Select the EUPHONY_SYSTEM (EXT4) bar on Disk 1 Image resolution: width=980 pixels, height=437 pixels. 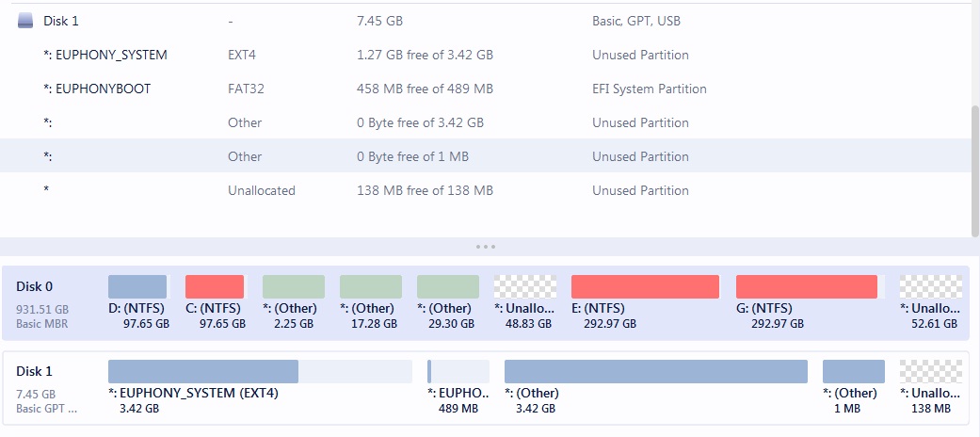tap(260, 371)
